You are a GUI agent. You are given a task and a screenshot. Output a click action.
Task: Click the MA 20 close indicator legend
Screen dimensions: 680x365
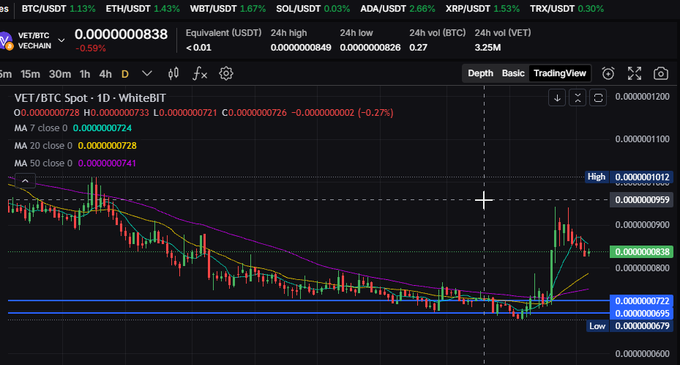(75, 146)
